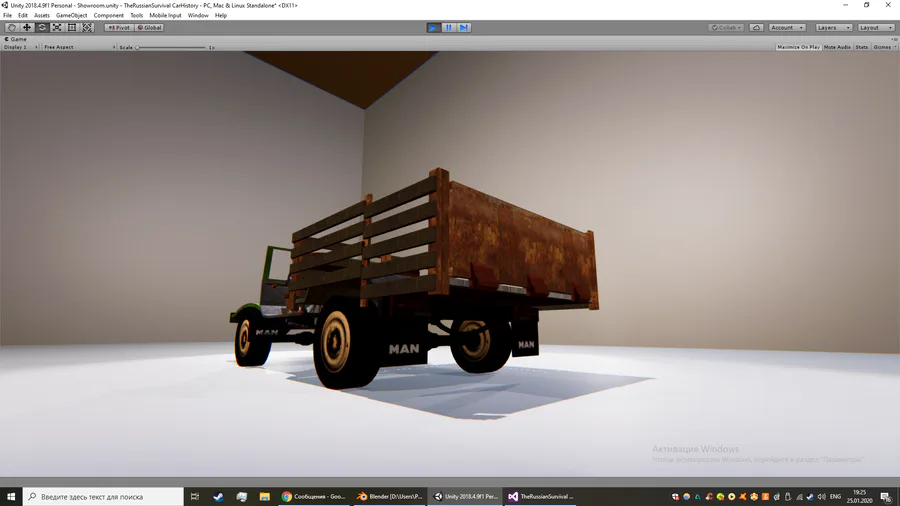The width and height of the screenshot is (900, 506).
Task: Select the Move tool
Action: coord(26,28)
